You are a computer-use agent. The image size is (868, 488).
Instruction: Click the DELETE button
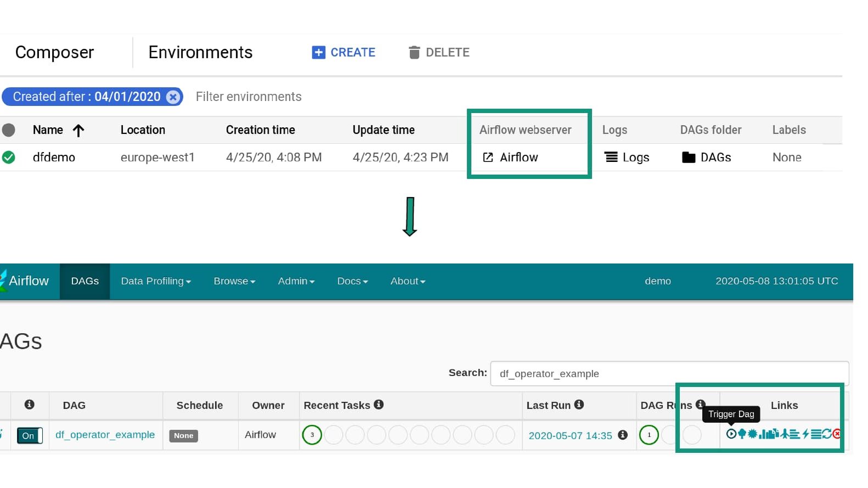pos(439,52)
